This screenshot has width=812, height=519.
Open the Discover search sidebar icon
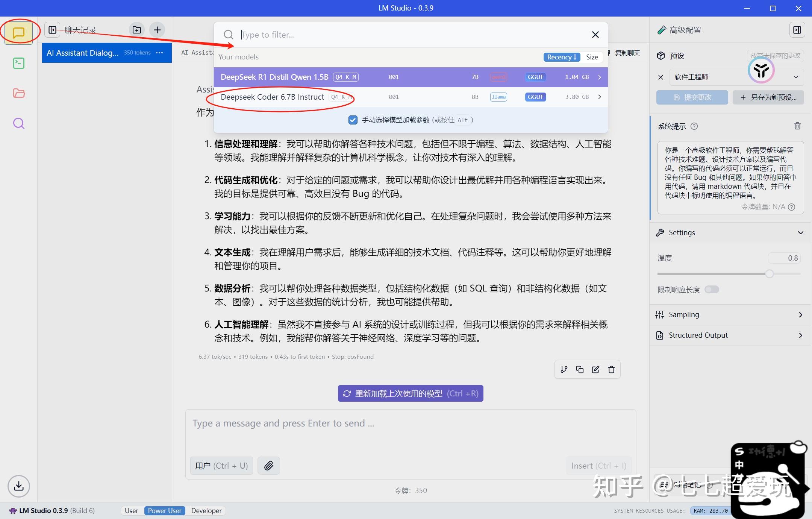(18, 123)
